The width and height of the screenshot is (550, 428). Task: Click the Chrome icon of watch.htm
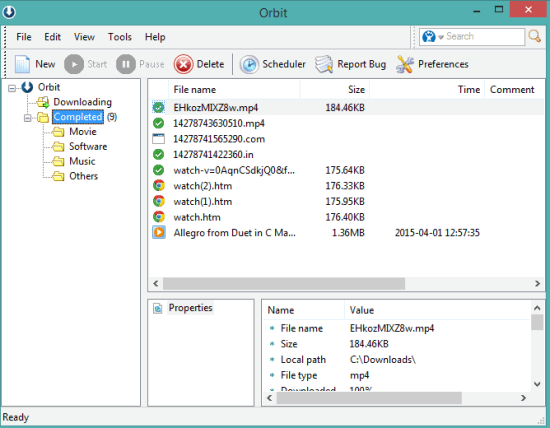[159, 217]
